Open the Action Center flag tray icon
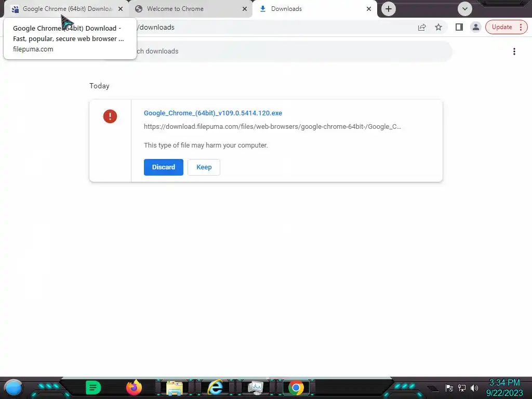This screenshot has height=399, width=532. click(449, 388)
